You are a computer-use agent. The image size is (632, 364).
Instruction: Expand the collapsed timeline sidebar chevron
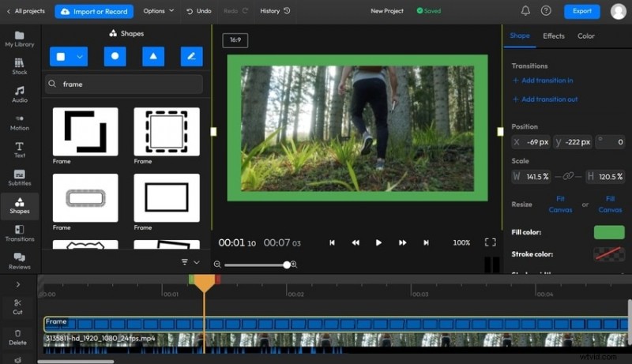point(18,284)
